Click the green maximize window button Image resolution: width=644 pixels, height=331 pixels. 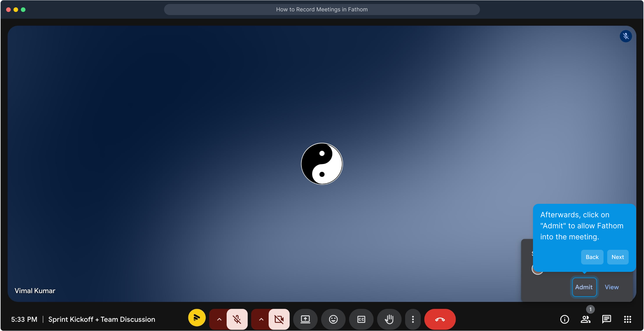pos(23,10)
